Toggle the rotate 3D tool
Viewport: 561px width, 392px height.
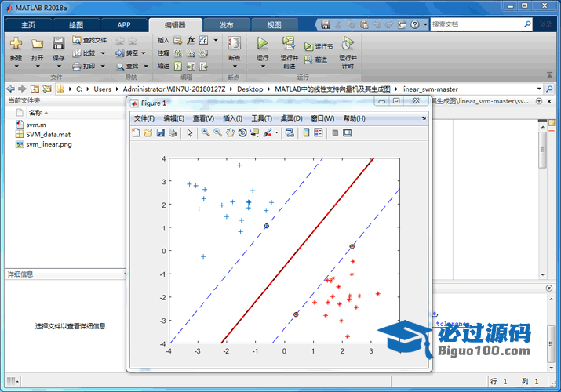[x=242, y=133]
